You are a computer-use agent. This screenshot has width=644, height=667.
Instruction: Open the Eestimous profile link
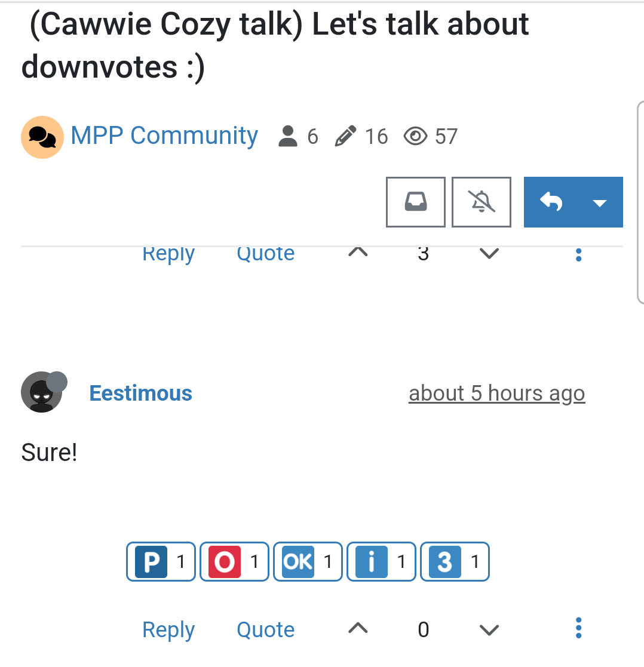point(141,393)
